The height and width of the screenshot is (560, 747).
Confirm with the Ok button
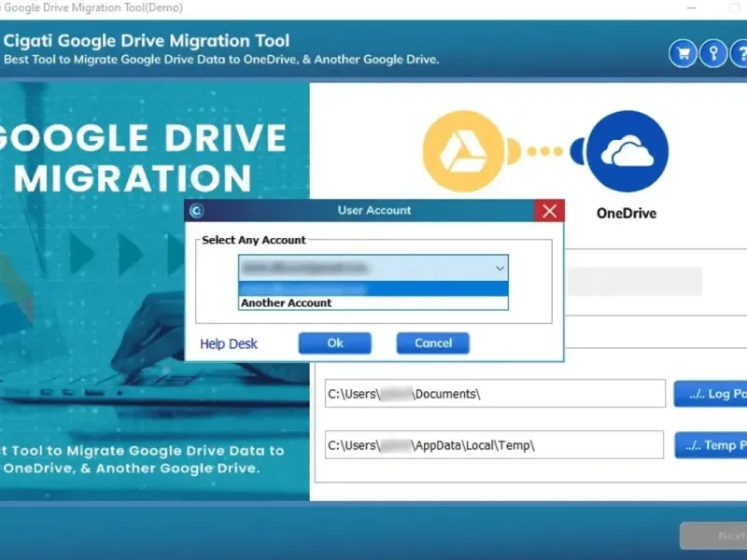pos(335,343)
